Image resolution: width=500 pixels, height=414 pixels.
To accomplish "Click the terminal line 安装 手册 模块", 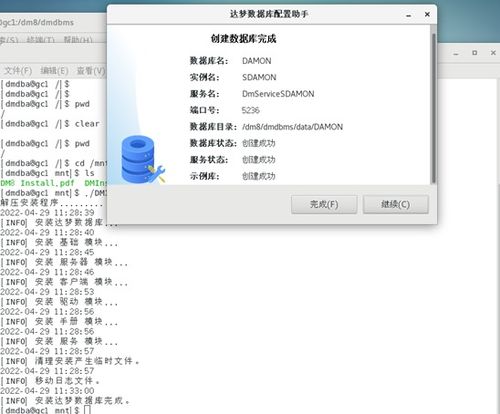I will point(59,322).
